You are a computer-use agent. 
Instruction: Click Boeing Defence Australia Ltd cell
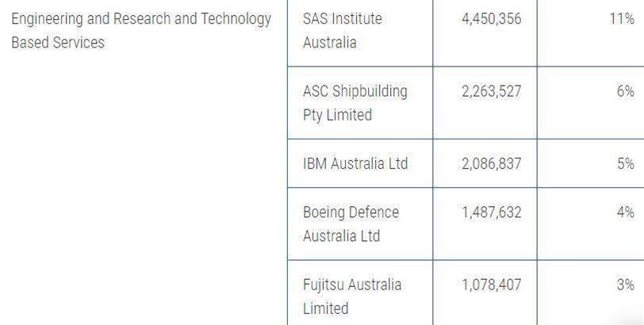point(351,224)
